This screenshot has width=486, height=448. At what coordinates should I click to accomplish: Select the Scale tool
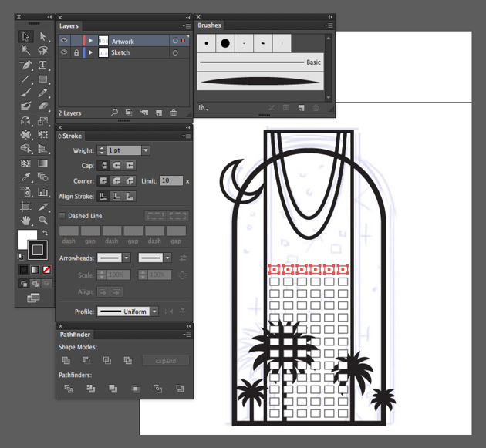pyautogui.click(x=42, y=121)
